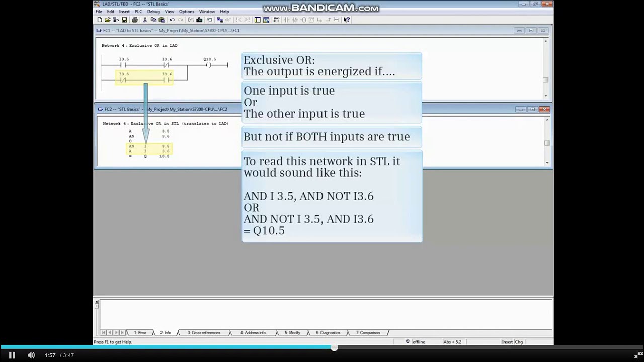Toggle the Details view toolbar button

[266, 20]
